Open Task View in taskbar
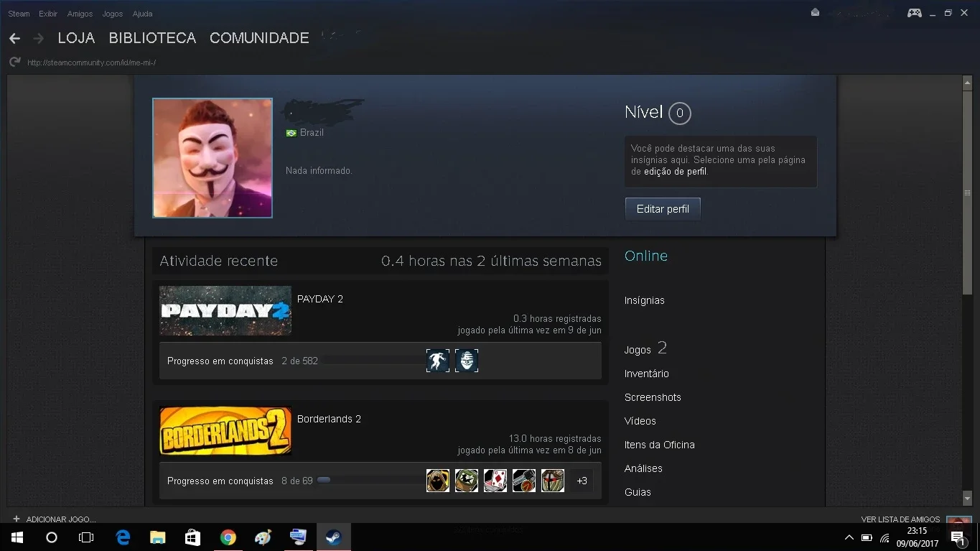980x551 pixels. tap(86, 537)
